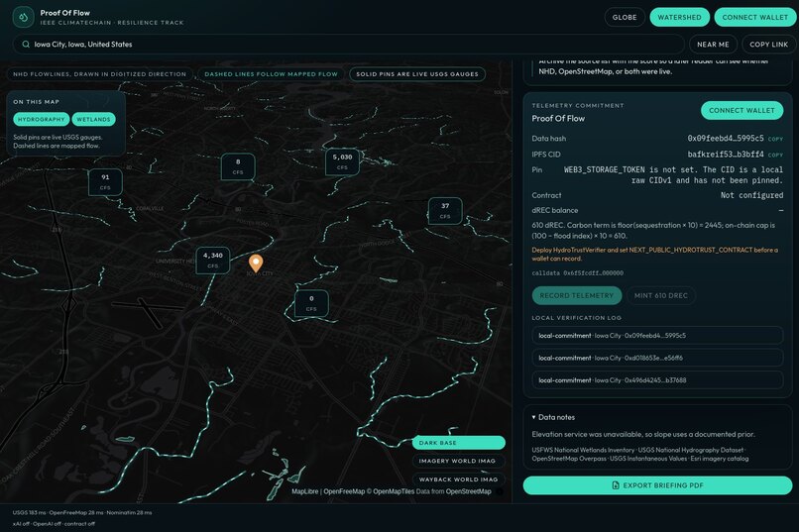Select the 4,340 CFS gauge marker
This screenshot has height=532, width=799.
[x=212, y=261]
